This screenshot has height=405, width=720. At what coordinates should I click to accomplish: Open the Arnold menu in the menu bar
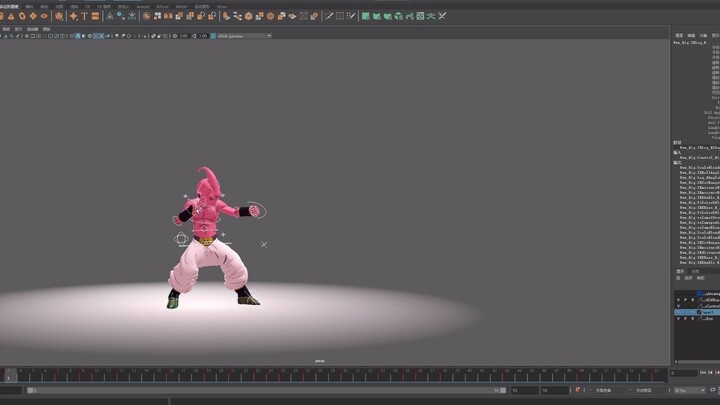[x=143, y=6]
